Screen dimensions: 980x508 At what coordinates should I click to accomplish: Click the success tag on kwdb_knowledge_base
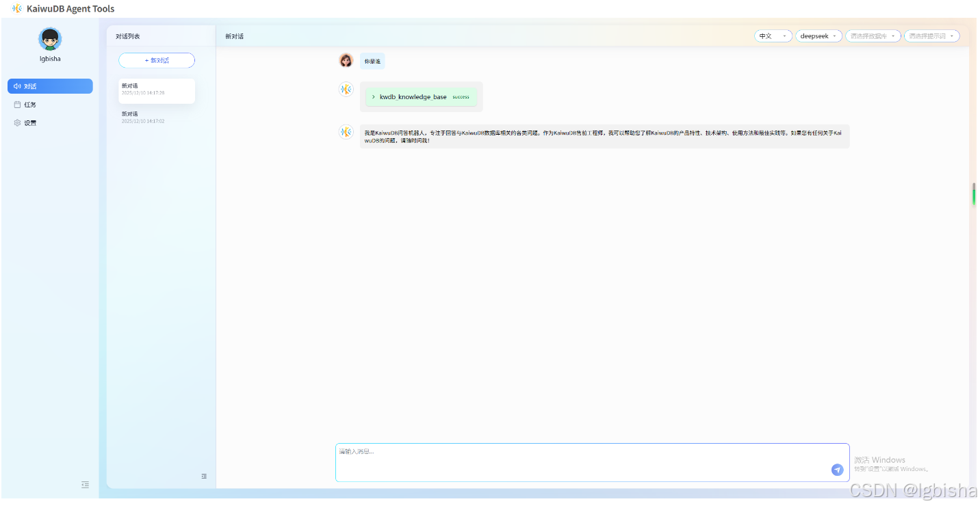pyautogui.click(x=461, y=97)
